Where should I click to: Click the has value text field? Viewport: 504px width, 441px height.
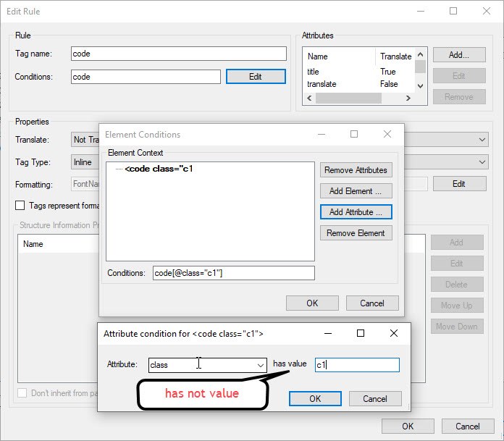(x=357, y=365)
